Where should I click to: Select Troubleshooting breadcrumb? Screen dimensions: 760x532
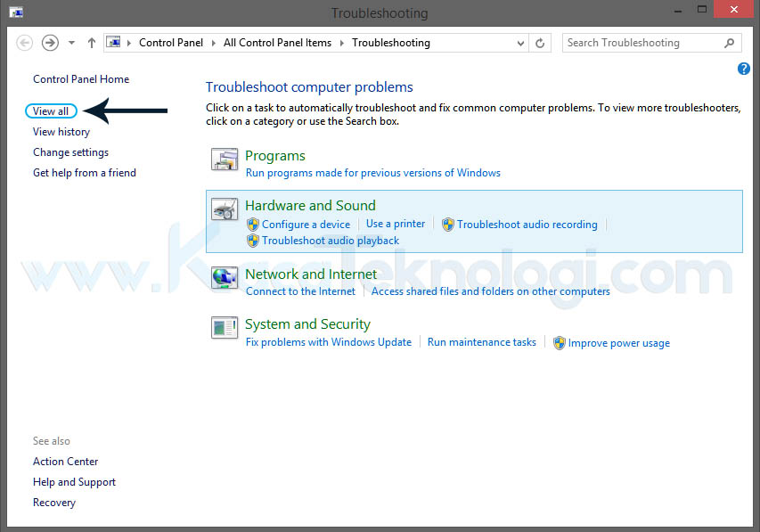click(x=390, y=43)
